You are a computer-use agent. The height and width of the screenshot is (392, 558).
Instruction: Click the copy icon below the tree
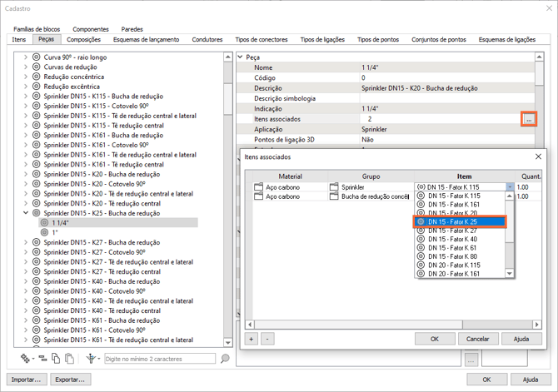(56, 359)
